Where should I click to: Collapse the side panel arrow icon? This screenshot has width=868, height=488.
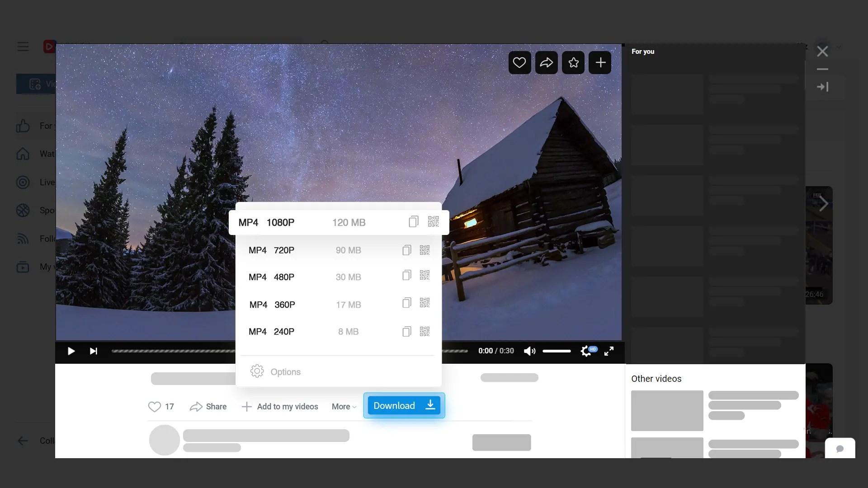tap(822, 87)
